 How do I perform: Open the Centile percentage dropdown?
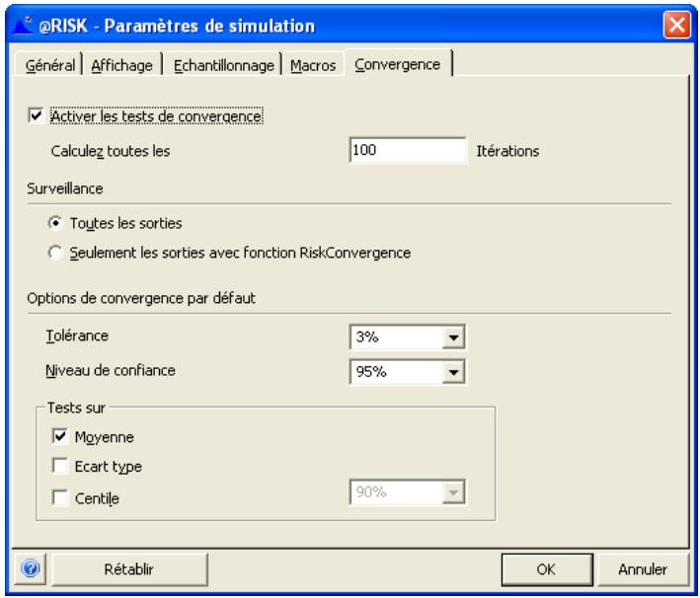(x=454, y=492)
